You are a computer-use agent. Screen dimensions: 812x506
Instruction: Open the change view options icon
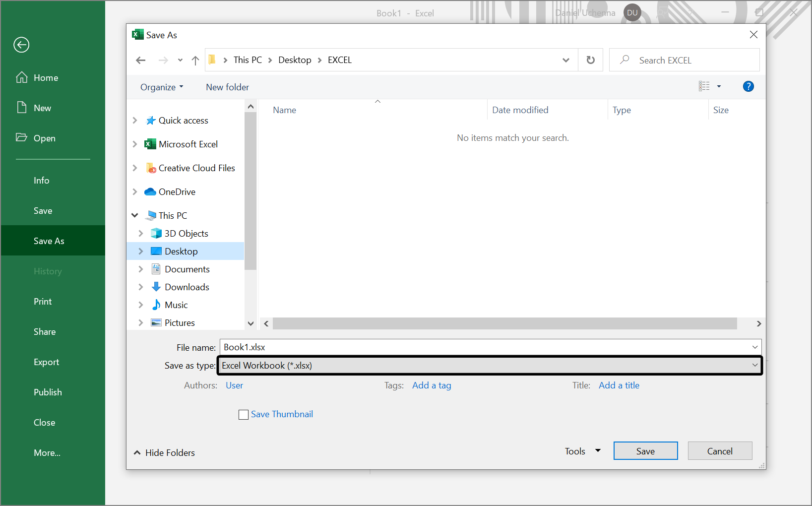(705, 86)
